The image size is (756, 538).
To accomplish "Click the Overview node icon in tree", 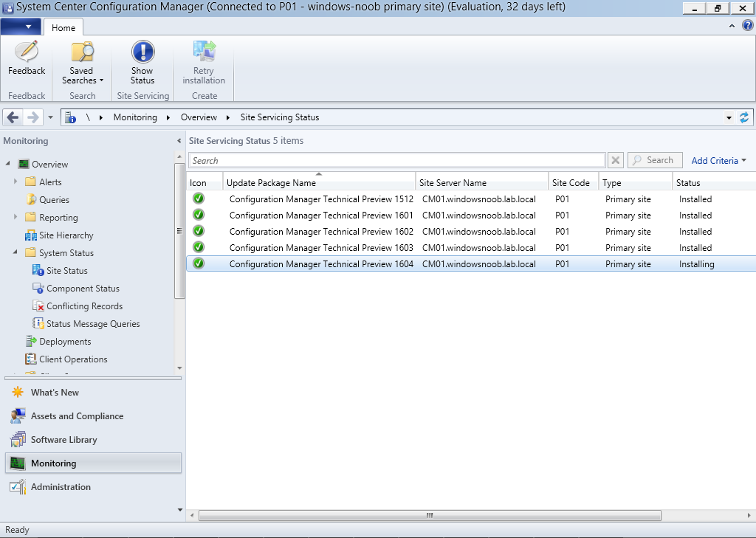I will pos(24,164).
